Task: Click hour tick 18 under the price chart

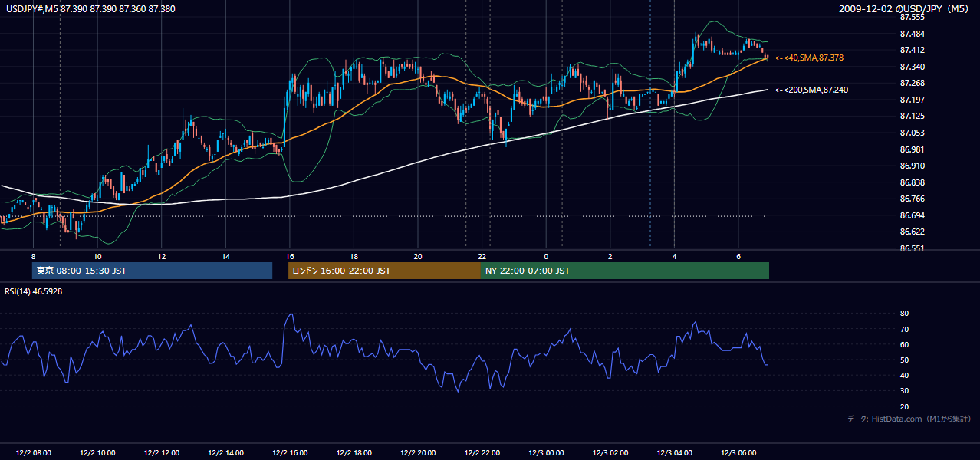Action: (354, 256)
